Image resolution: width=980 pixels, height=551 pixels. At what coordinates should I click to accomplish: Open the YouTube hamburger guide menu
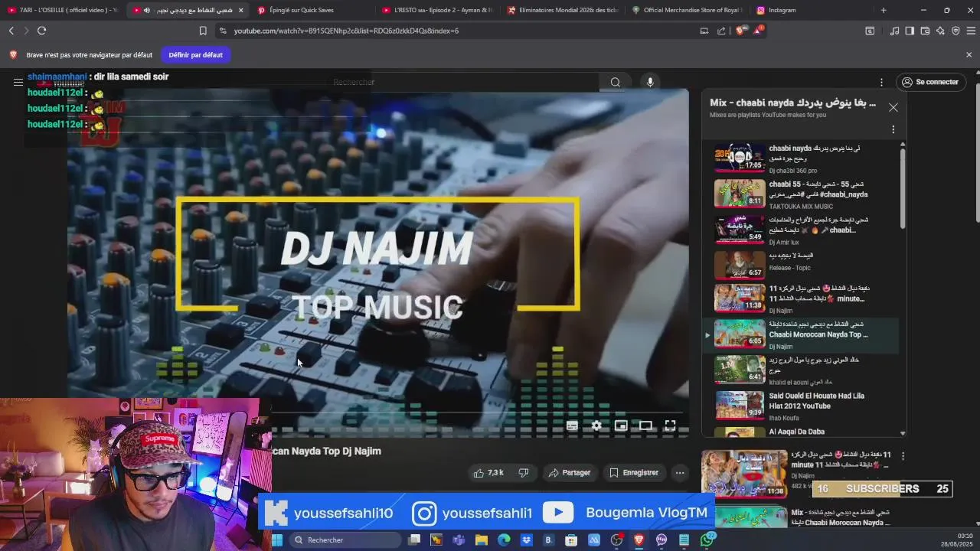[x=18, y=82]
